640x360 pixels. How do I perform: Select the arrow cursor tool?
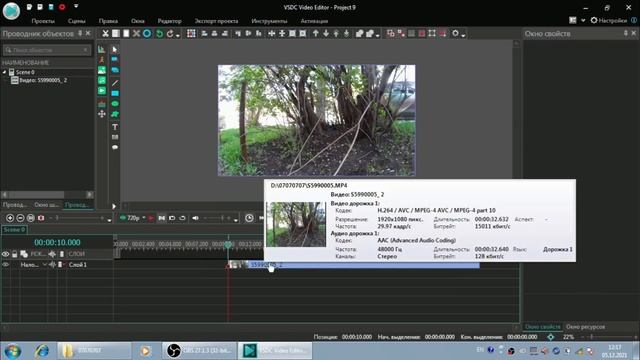click(115, 49)
